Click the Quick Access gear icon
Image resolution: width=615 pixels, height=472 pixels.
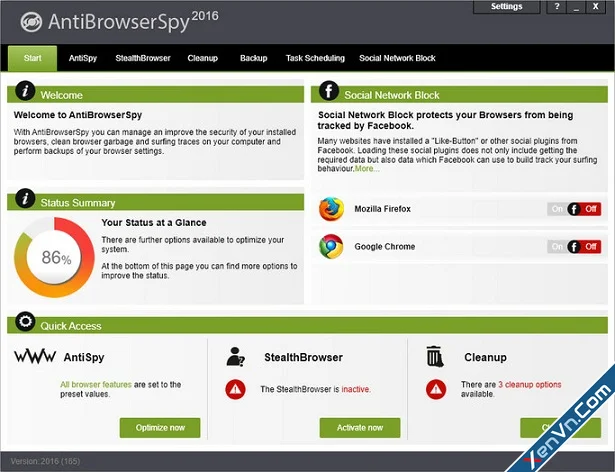tap(25, 322)
